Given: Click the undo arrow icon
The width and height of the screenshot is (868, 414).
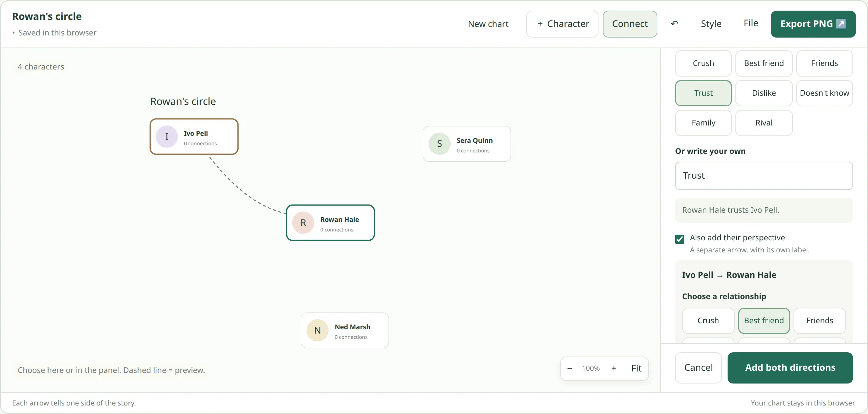Looking at the screenshot, I should tap(674, 24).
